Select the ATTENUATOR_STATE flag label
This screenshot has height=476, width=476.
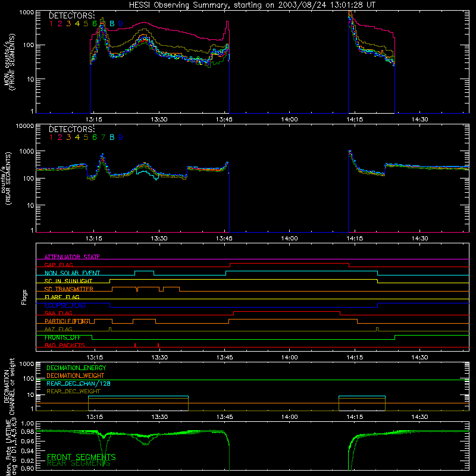point(72,257)
